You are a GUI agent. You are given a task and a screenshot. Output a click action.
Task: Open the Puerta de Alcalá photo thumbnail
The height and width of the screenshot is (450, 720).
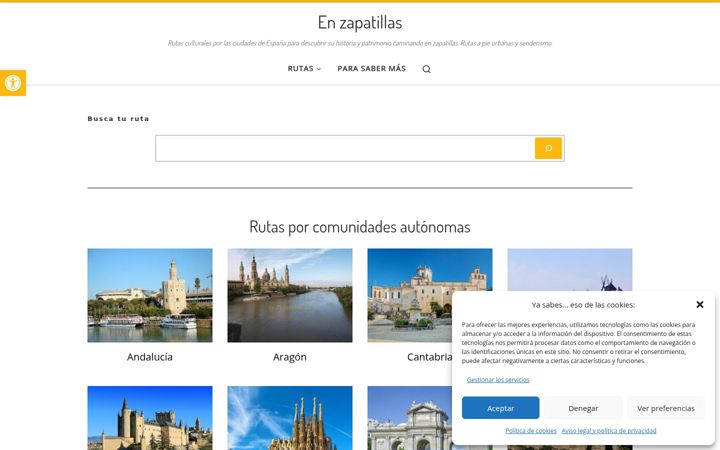410,418
